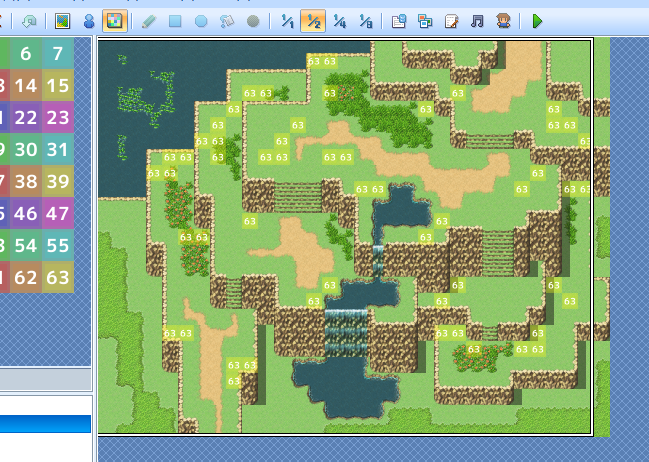Start playtest with green play icon
Screen dimensions: 649x462
(537, 21)
